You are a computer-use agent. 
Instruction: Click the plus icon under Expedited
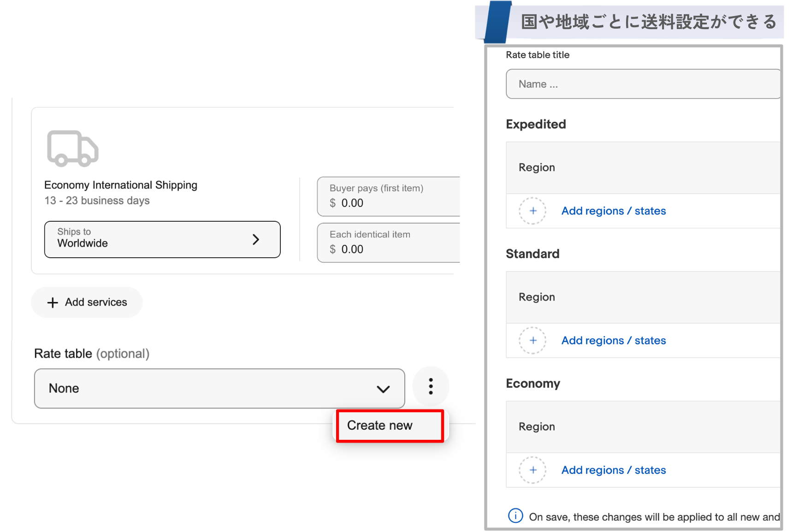tap(533, 211)
